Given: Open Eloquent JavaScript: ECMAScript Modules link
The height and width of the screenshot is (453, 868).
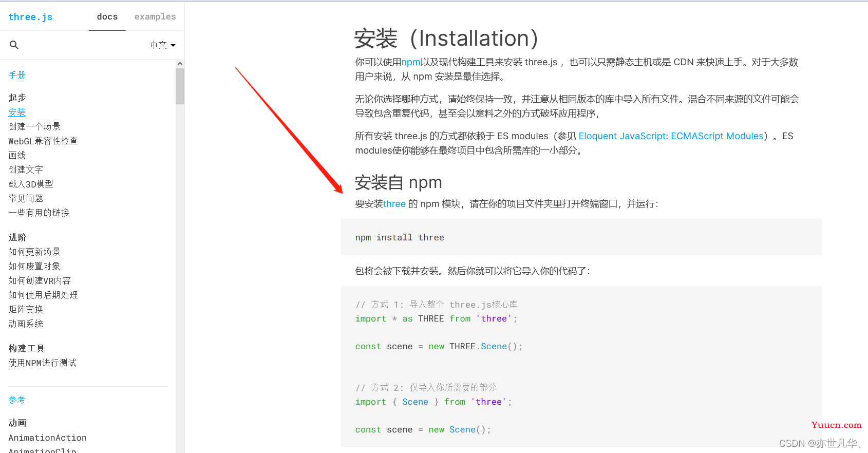Looking at the screenshot, I should point(671,136).
